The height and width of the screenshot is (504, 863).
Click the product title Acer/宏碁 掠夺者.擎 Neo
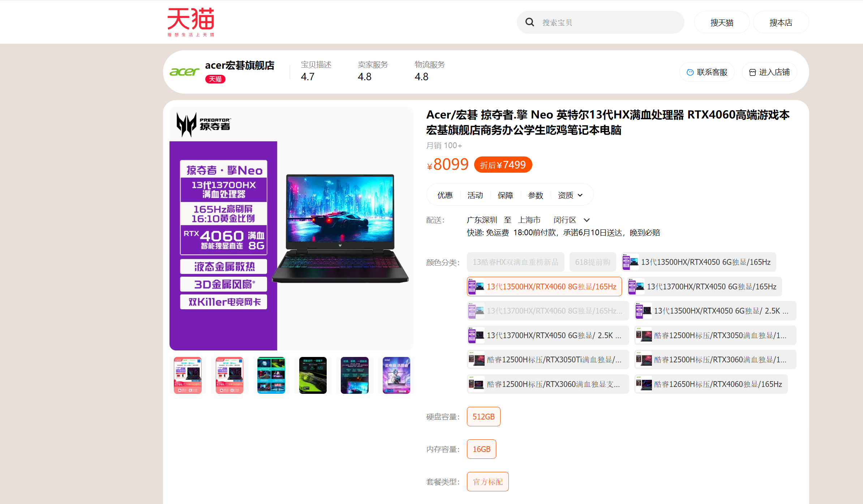click(608, 122)
